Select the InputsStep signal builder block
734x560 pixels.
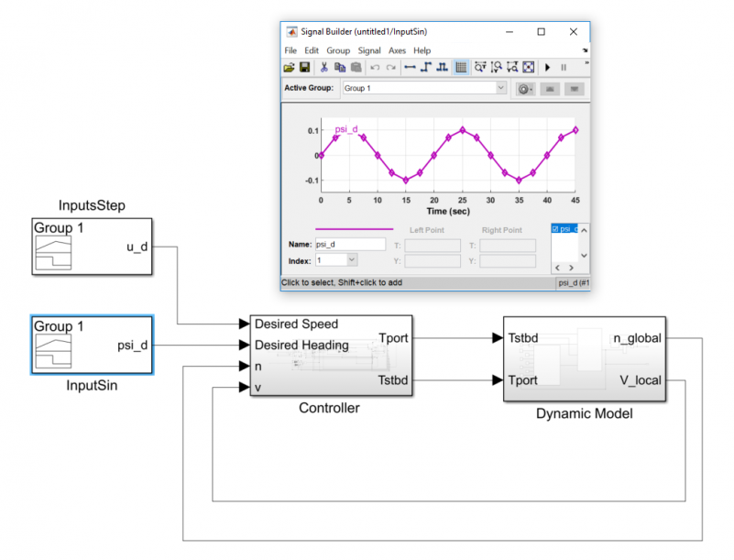coord(92,246)
